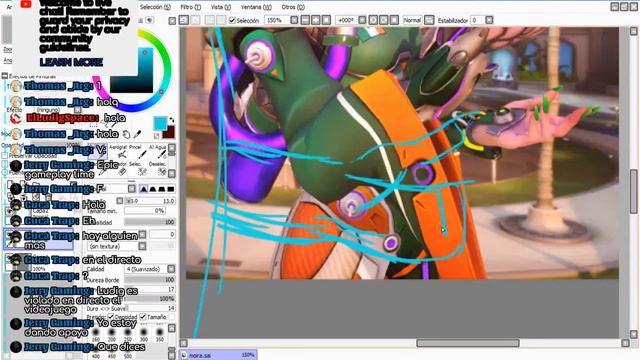Click the redo button in toolbar
The width and height of the screenshot is (640, 360).
(196, 20)
